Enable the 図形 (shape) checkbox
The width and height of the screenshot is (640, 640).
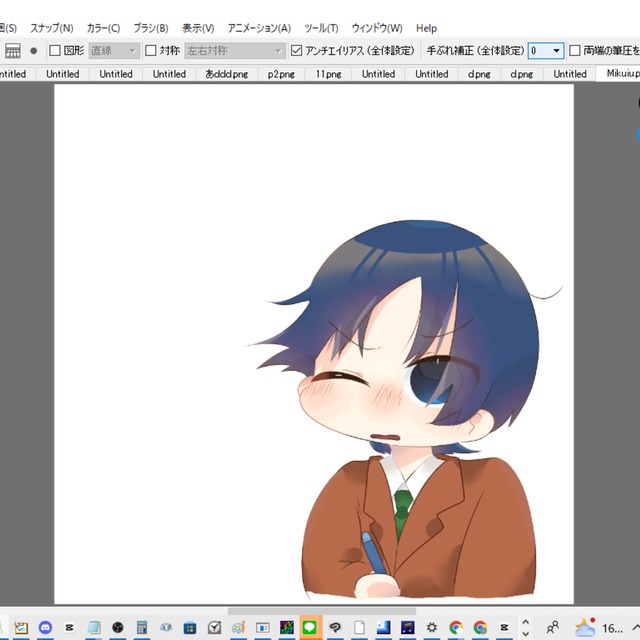pos(55,50)
